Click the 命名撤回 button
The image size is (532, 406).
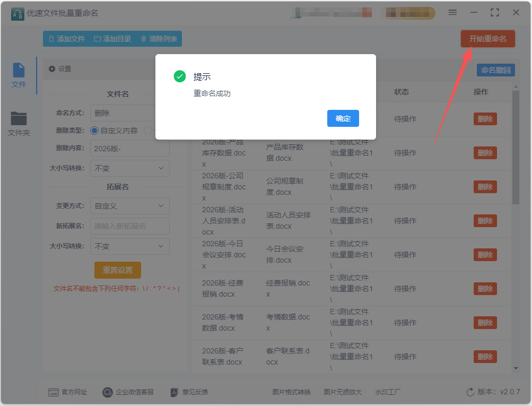pos(496,70)
